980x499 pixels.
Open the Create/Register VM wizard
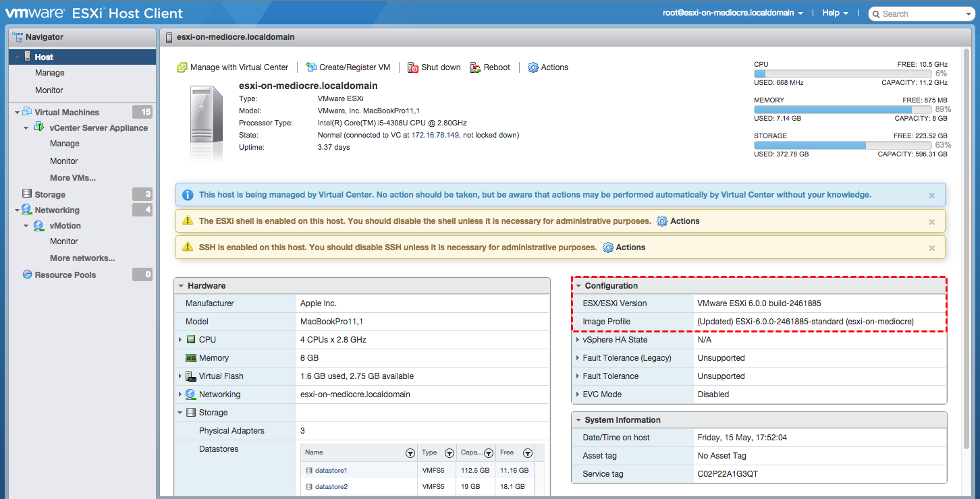coord(348,67)
